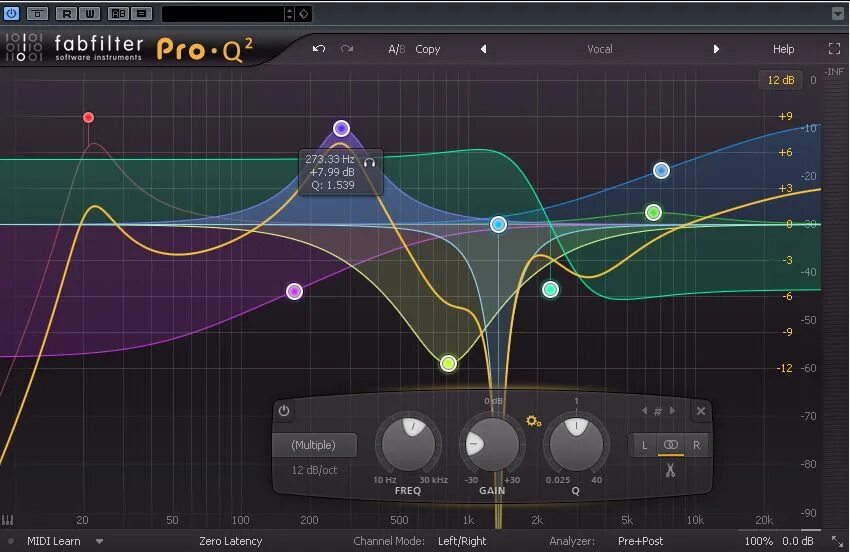Click the host A/B compare button
This screenshot has height=552, width=850.
118,14
